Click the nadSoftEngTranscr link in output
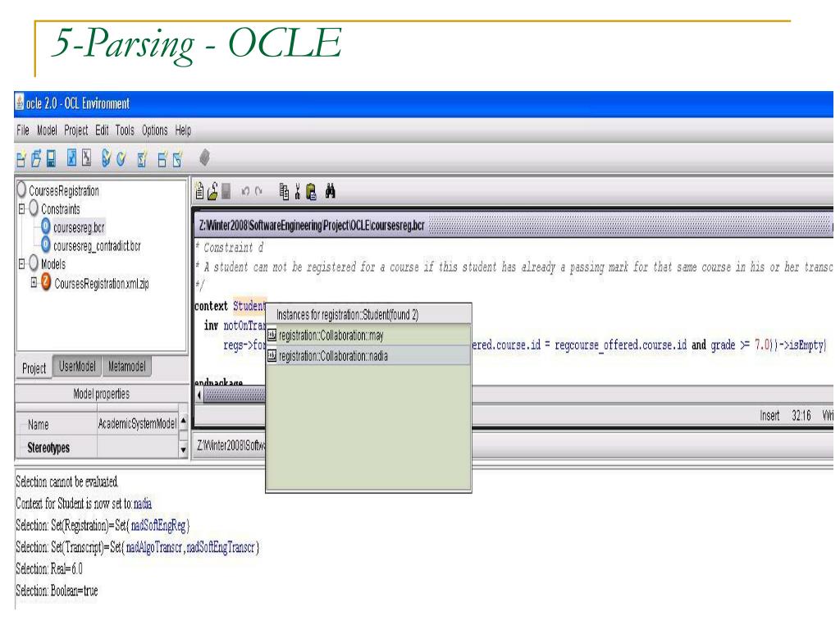 220,547
